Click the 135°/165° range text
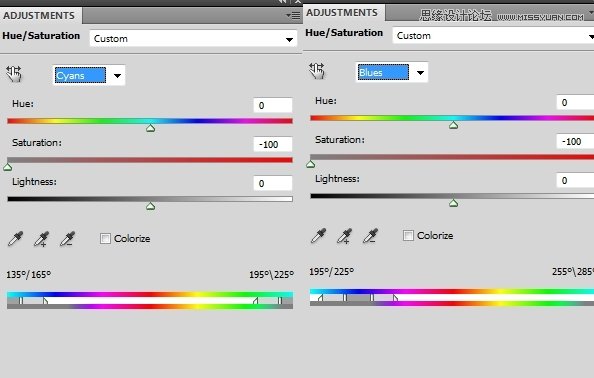 [x=28, y=274]
